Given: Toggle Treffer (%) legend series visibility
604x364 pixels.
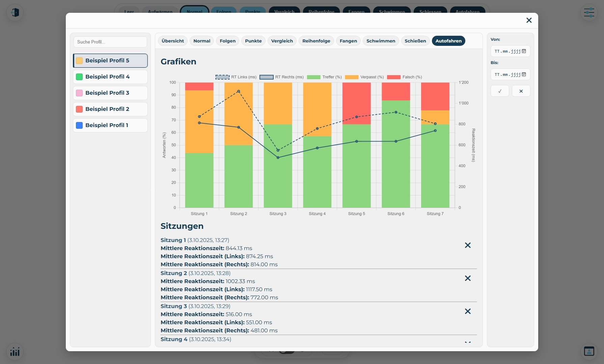Looking at the screenshot, I should click(x=324, y=77).
